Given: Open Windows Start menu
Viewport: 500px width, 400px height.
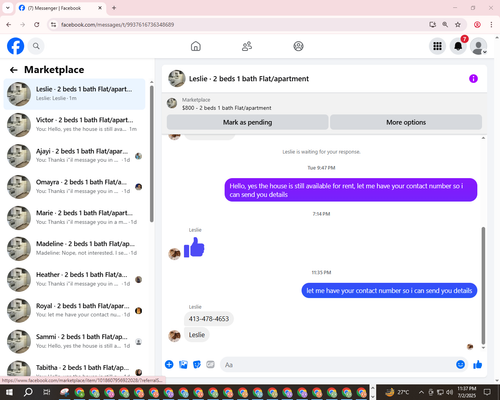Looking at the screenshot, I should [x=9, y=392].
